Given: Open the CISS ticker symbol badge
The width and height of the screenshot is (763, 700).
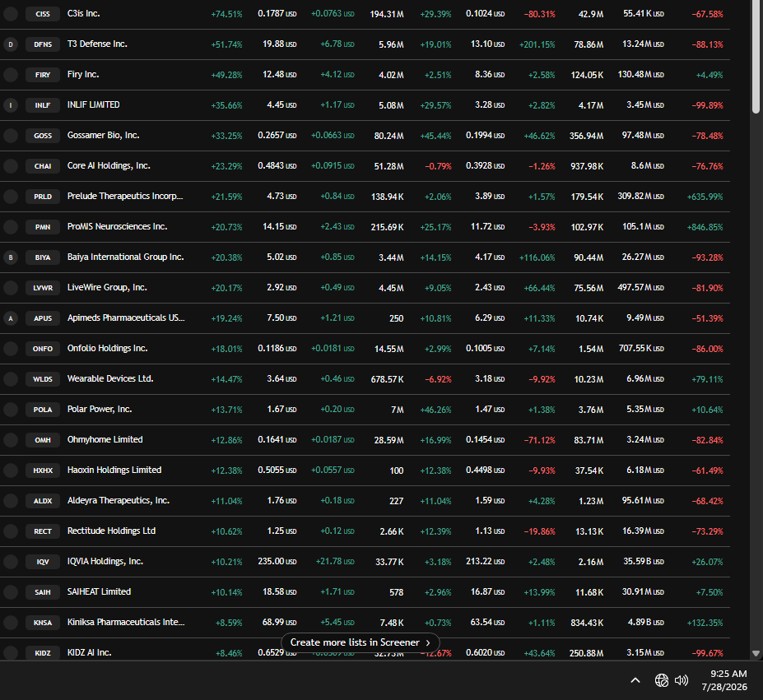Looking at the screenshot, I should [43, 14].
